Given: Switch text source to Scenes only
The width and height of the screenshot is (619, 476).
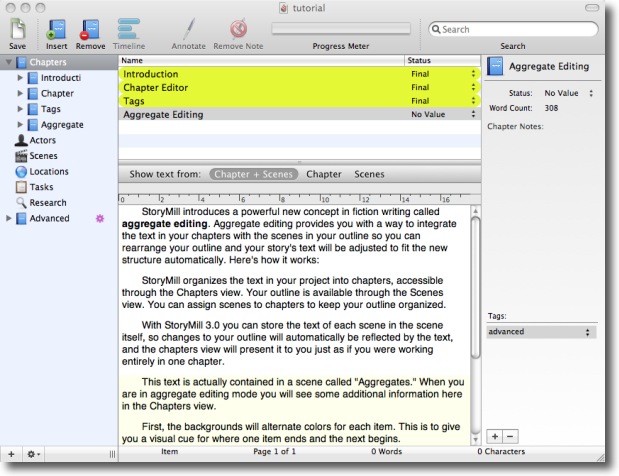Looking at the screenshot, I should [x=369, y=174].
